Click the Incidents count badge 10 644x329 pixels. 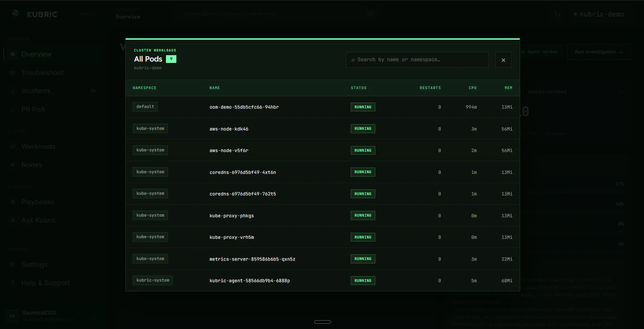point(93,91)
